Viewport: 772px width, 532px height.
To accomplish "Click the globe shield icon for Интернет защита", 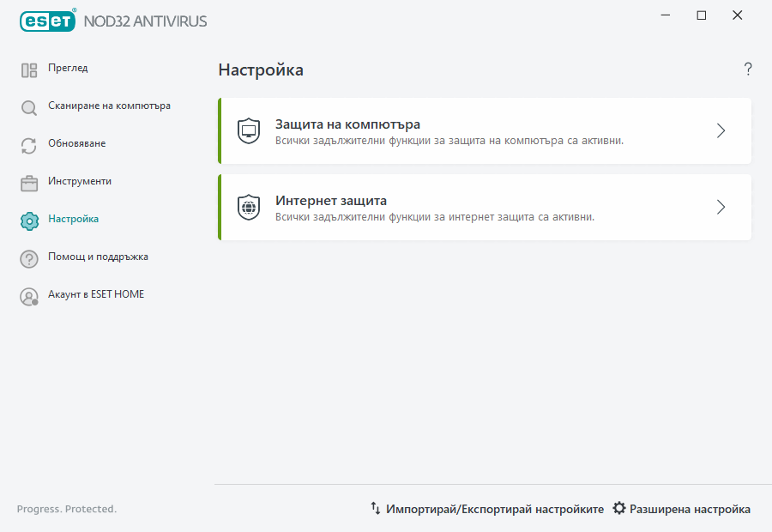I will [248, 207].
